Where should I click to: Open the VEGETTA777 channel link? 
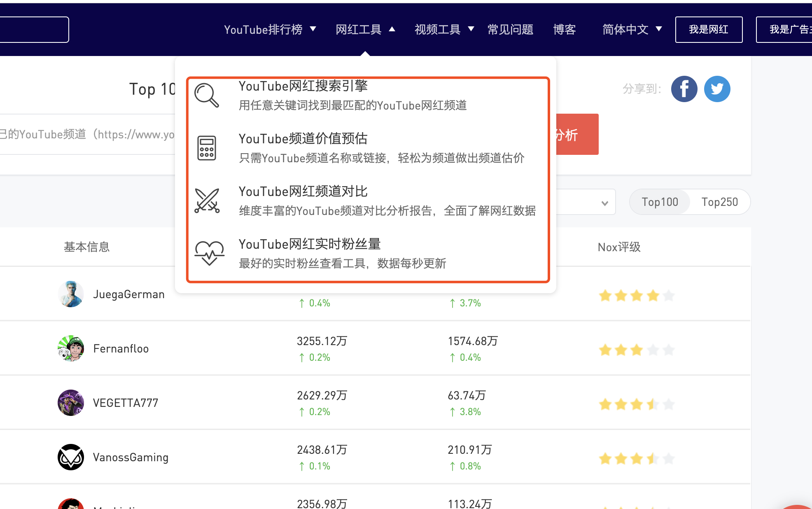126,403
